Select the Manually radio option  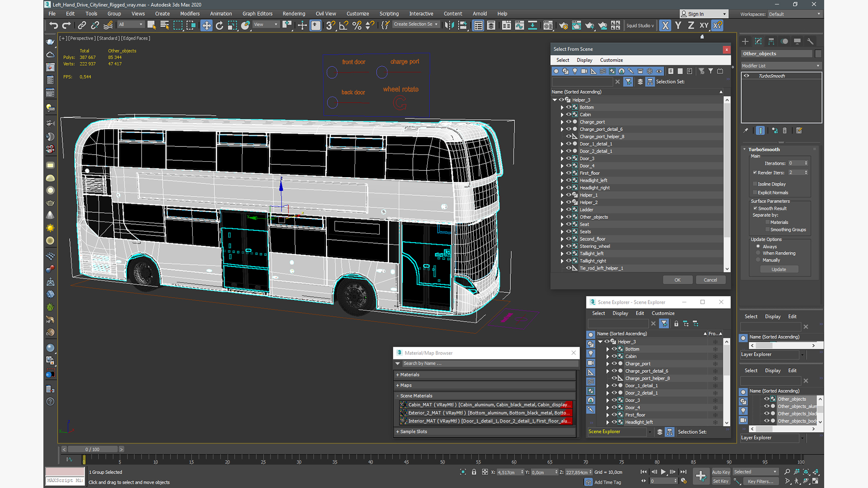pyautogui.click(x=758, y=260)
